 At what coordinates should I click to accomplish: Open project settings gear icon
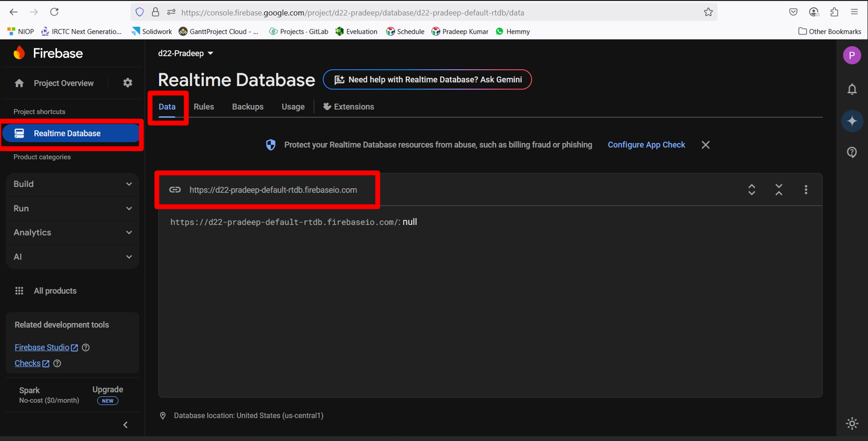128,83
